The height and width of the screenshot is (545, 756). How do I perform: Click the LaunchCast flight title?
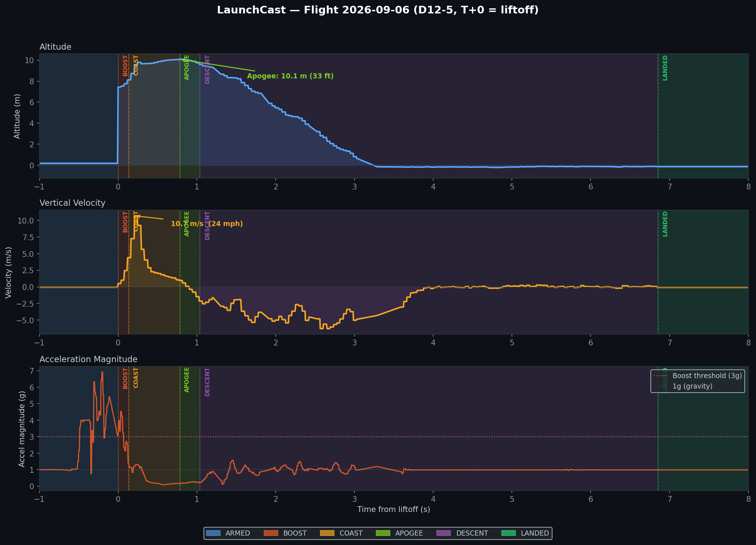378,10
